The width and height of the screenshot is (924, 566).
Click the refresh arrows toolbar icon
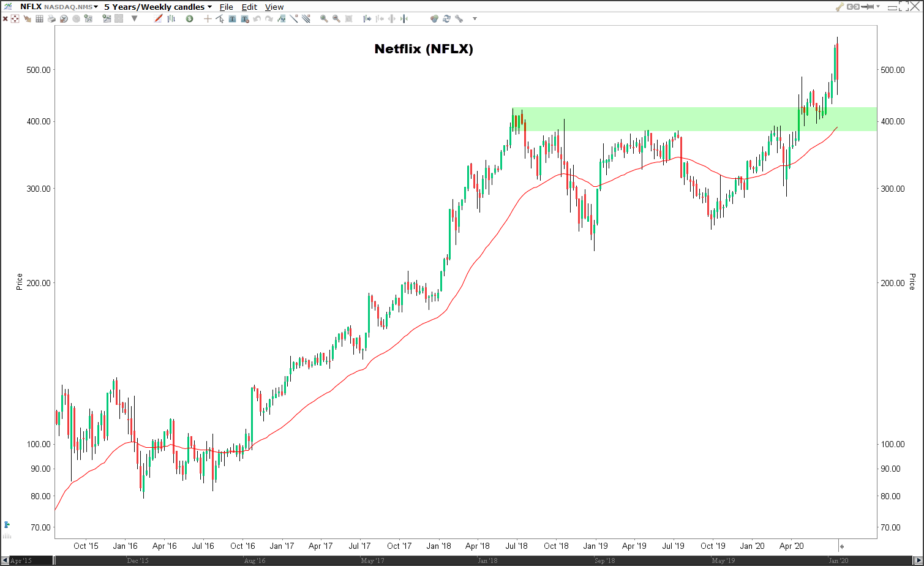click(446, 19)
